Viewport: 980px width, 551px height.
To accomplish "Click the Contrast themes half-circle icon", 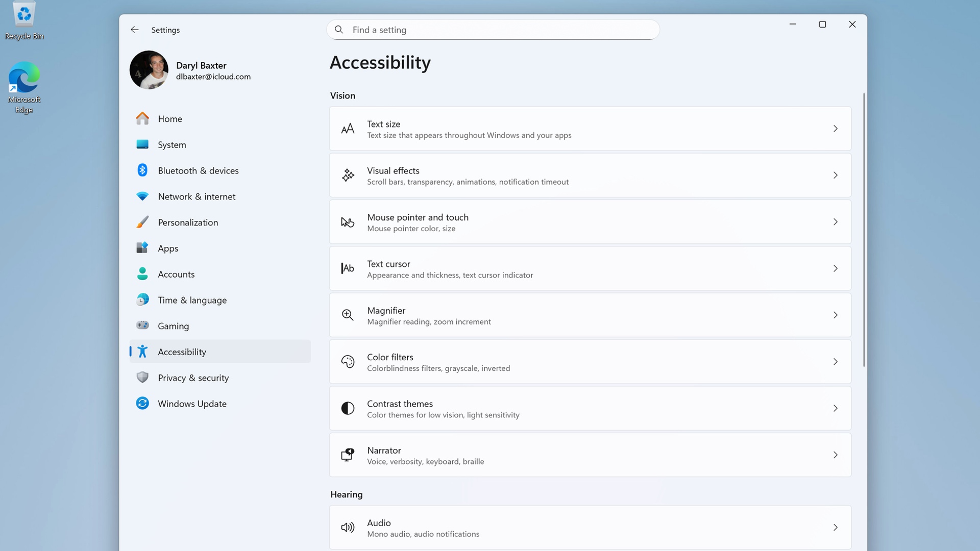I will tap(348, 408).
